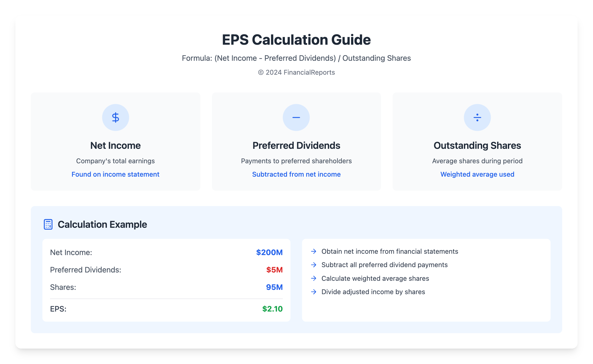Open the Subtracted from net income link
This screenshot has height=364, width=593.
pyautogui.click(x=296, y=174)
